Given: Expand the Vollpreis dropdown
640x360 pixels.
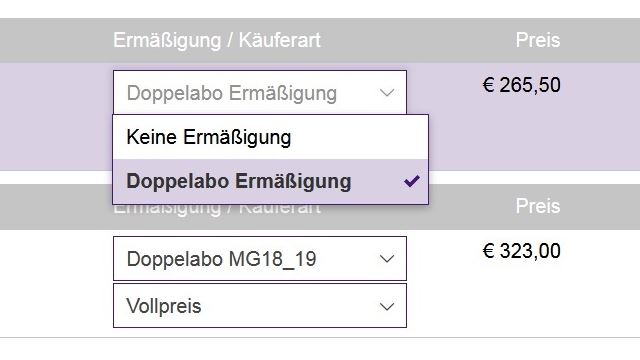Looking at the screenshot, I should (260, 306).
